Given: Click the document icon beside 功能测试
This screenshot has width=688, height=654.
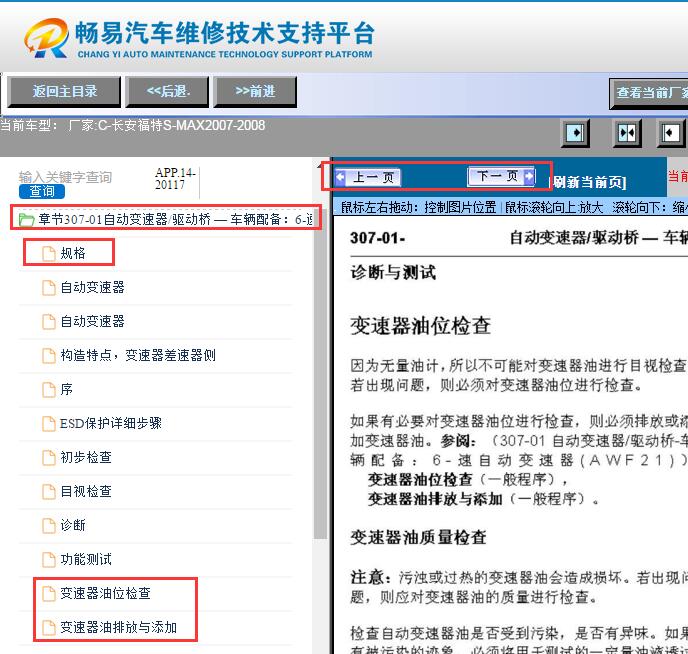Looking at the screenshot, I should coord(49,560).
